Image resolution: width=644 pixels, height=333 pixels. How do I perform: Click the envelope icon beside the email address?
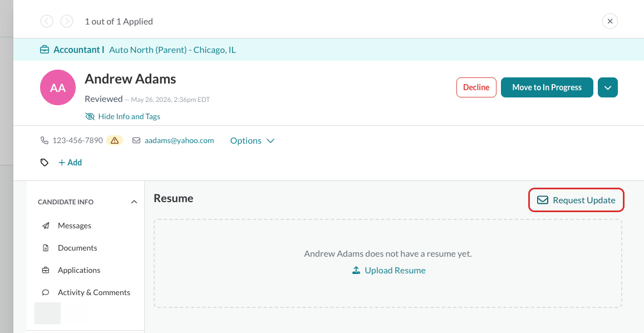pos(136,140)
